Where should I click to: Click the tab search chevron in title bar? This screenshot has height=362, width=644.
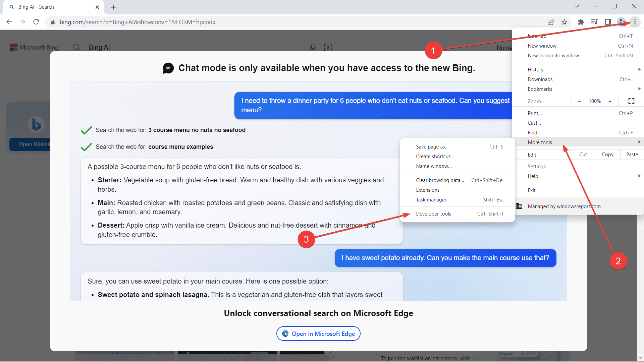(577, 6)
